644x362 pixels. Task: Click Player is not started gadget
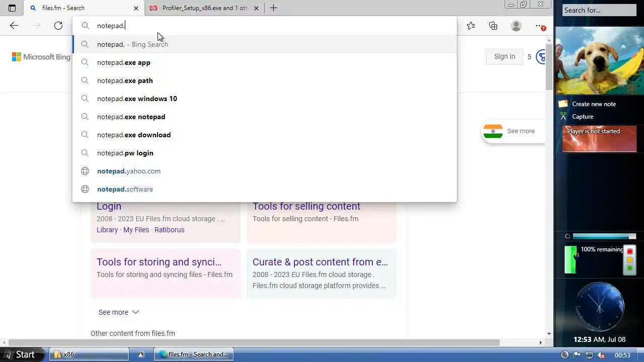point(599,139)
